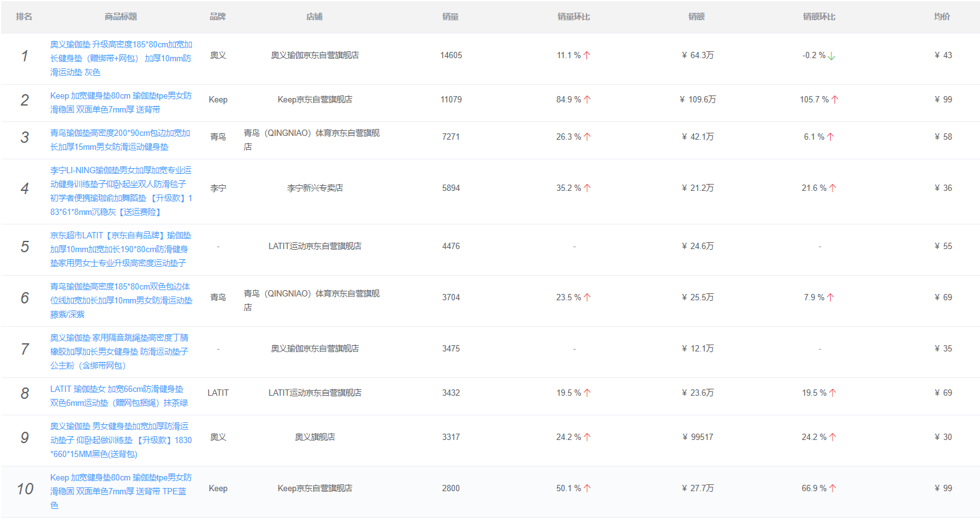This screenshot has width=980, height=519.
Task: Click the 销量 column header
Action: pyautogui.click(x=450, y=16)
